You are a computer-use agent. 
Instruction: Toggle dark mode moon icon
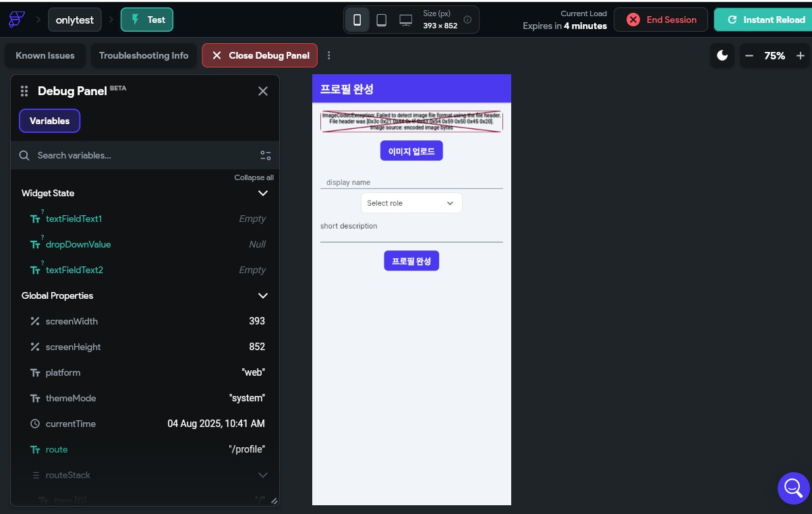[722, 55]
